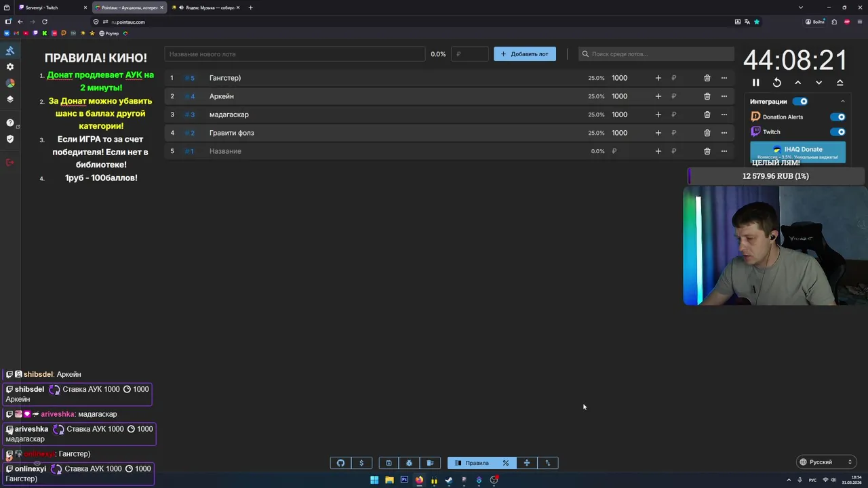The height and width of the screenshot is (488, 868).
Task: Click the sort arrows toolbar icon
Action: (x=548, y=463)
